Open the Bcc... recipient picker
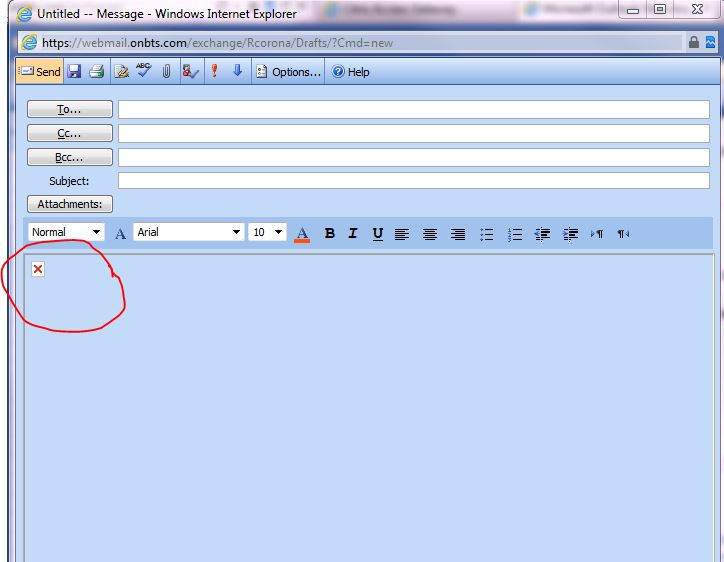Image resolution: width=724 pixels, height=562 pixels. [70, 157]
